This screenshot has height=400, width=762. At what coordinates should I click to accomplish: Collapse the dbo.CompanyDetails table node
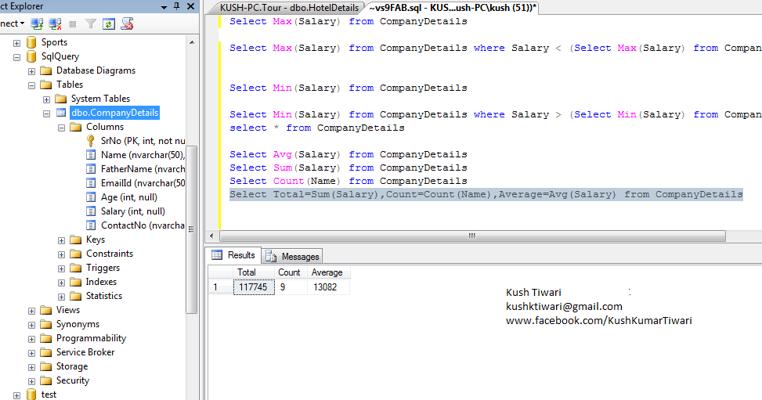[47, 113]
